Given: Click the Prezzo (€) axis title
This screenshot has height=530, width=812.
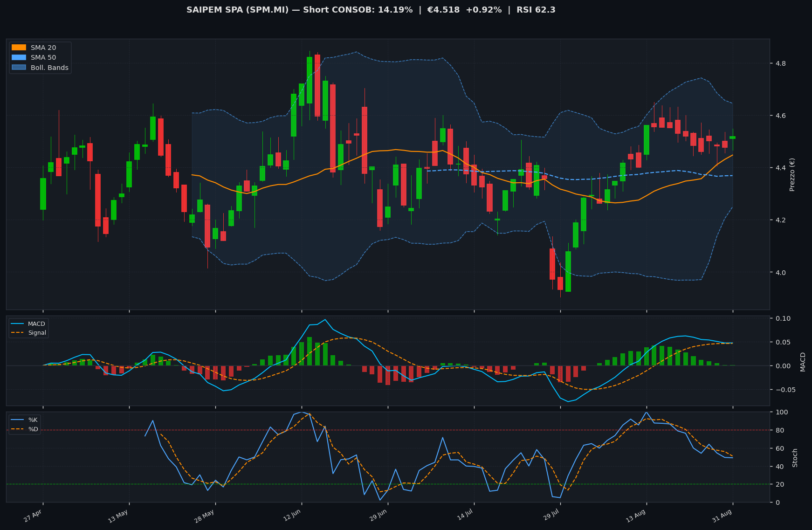Looking at the screenshot, I should [792, 174].
